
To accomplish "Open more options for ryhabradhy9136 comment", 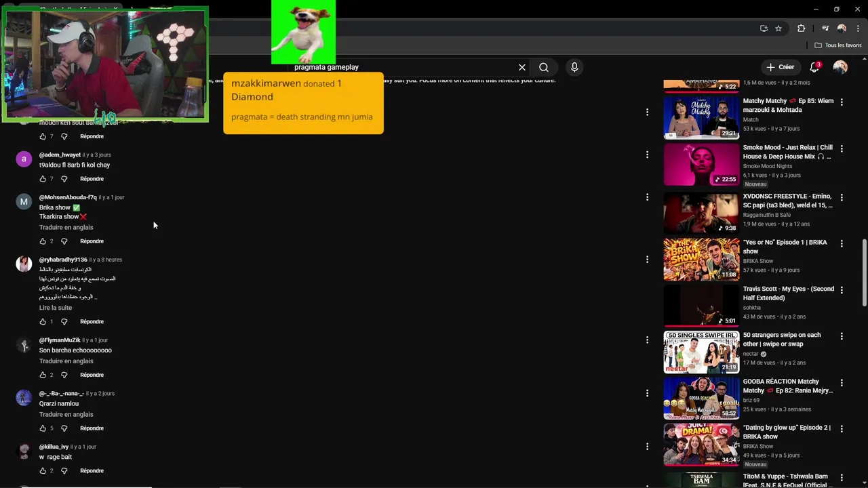I will [647, 260].
